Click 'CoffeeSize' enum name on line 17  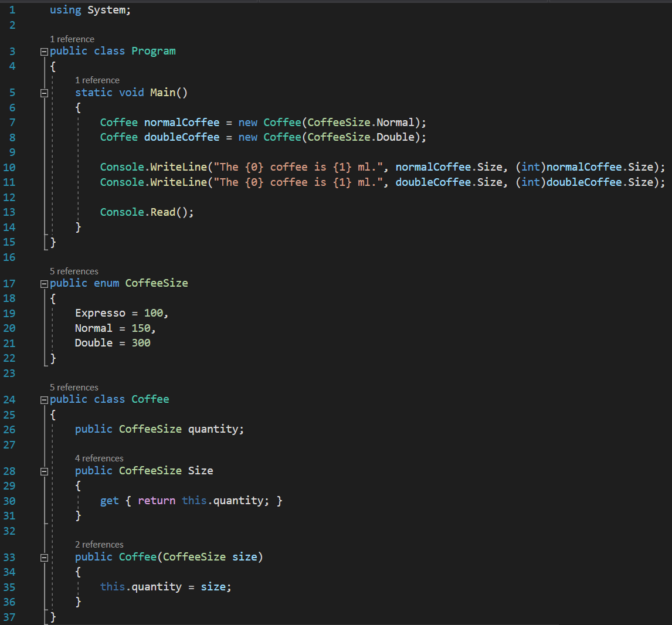click(x=157, y=283)
